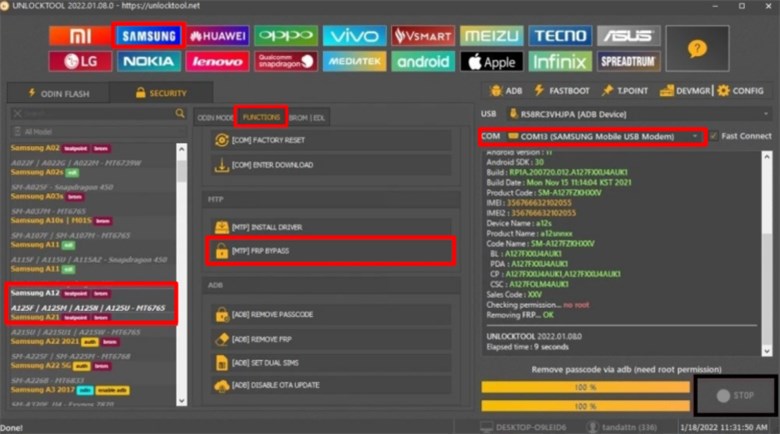Open the Asus brand section

pos(629,36)
